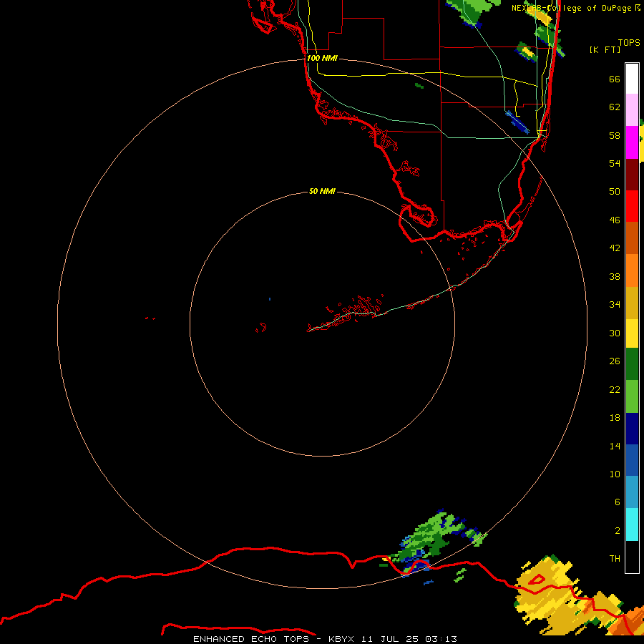Viewport: 644px width, 644px height.
Task: Click the white 66+ kft swatch in legend
Action: point(632,79)
